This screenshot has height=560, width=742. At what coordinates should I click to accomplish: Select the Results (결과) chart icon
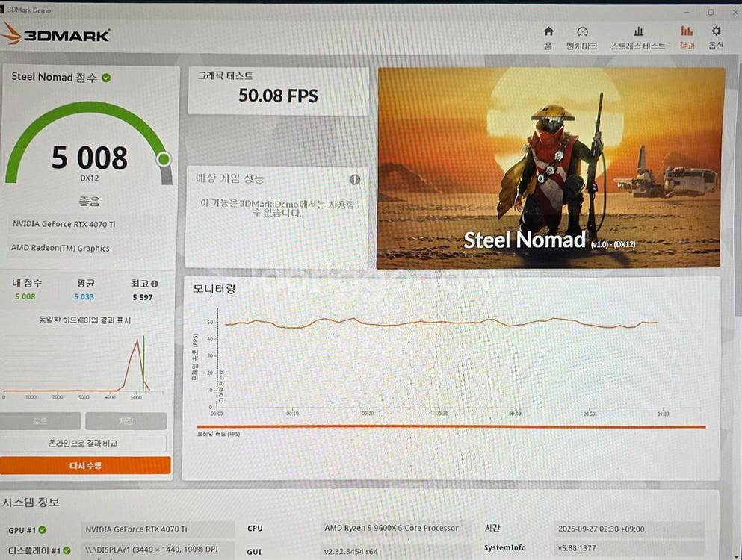686,31
